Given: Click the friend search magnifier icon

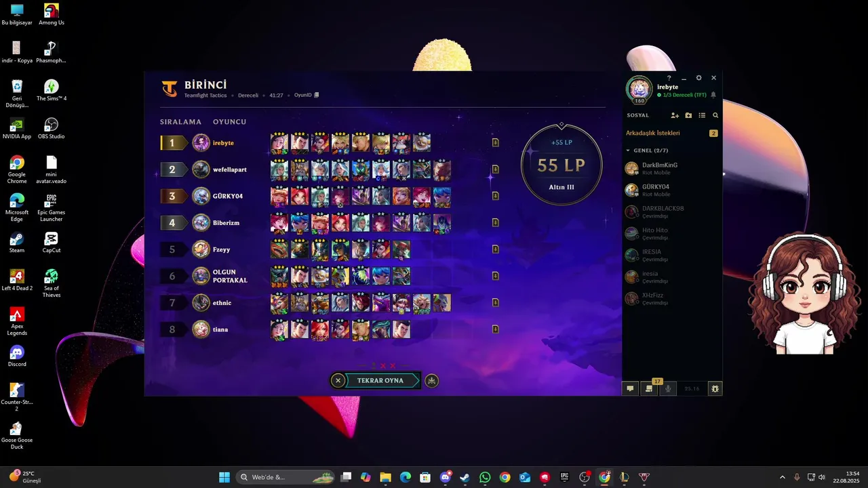Looking at the screenshot, I should coord(715,115).
